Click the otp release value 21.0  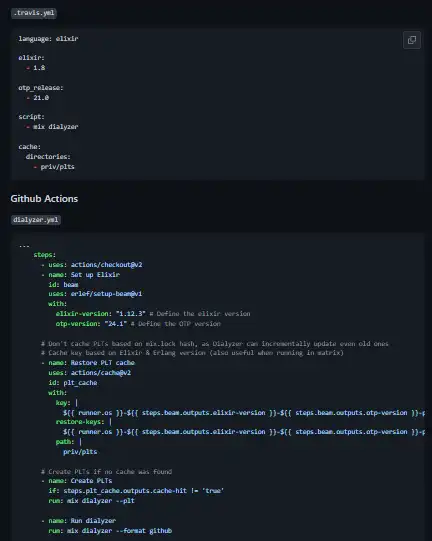(41, 98)
